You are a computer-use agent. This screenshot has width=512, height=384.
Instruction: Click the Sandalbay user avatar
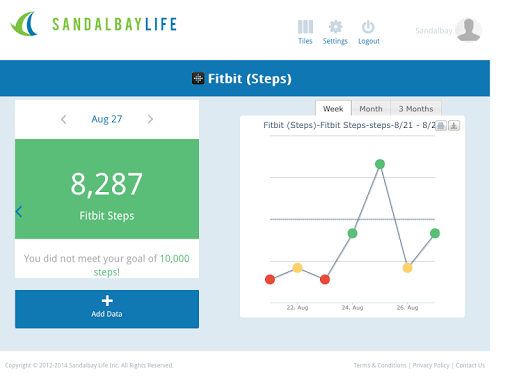(468, 30)
